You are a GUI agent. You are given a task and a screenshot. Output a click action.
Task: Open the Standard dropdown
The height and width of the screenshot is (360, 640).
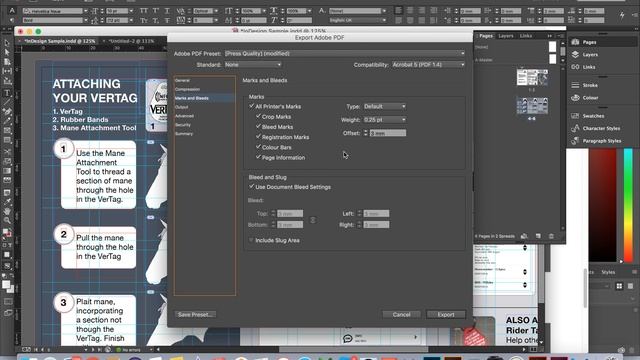tap(253, 64)
